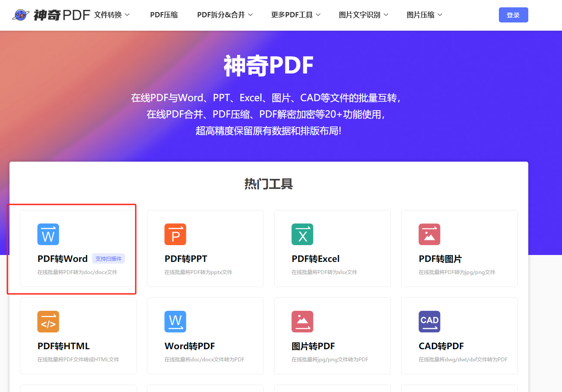Expand the PDF拆分&合并 dropdown menu
The image size is (562, 392).
[x=225, y=15]
